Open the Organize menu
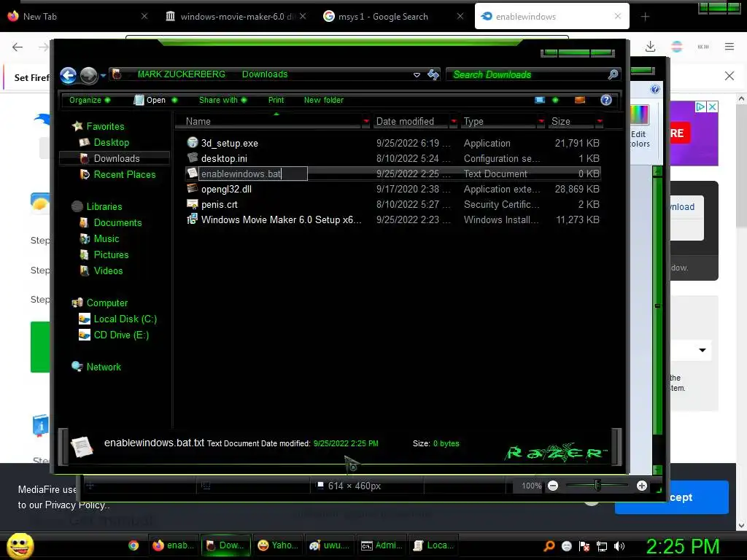 coord(90,100)
